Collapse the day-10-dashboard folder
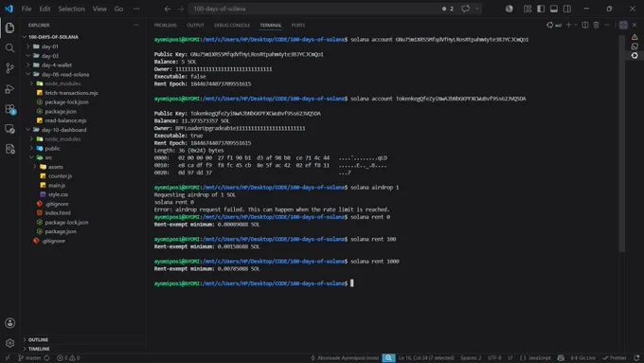The height and width of the screenshot is (363, 644). pyautogui.click(x=63, y=130)
